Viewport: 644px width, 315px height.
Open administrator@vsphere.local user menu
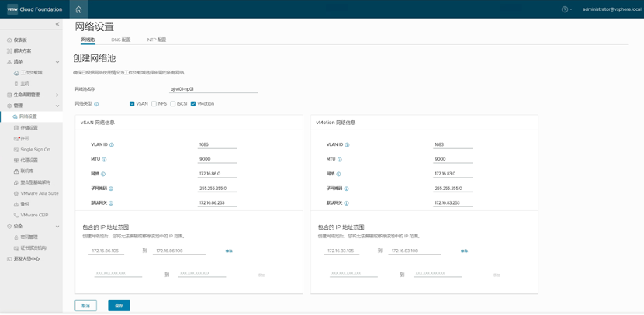[611, 9]
